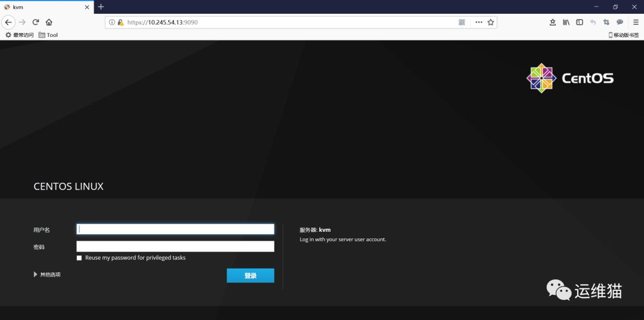644x320 pixels.
Task: Open page actions three-dot menu
Action: coord(478,22)
